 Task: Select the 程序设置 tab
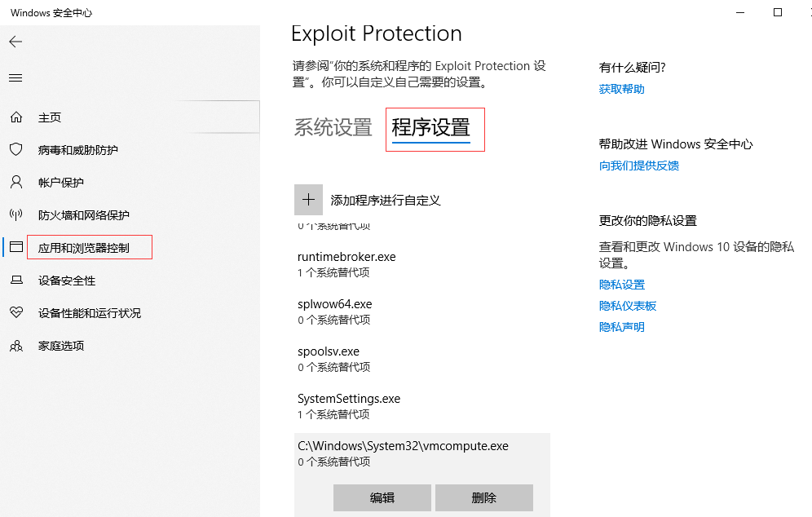click(x=430, y=128)
